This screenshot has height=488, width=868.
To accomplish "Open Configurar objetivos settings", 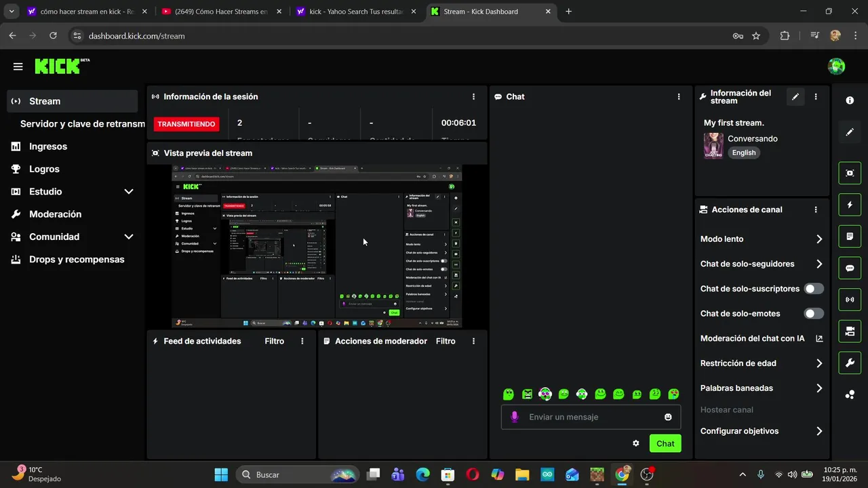I will (x=762, y=431).
